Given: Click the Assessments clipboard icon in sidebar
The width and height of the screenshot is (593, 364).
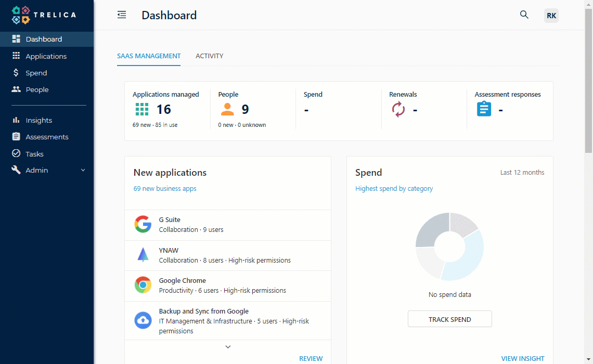Looking at the screenshot, I should [16, 136].
